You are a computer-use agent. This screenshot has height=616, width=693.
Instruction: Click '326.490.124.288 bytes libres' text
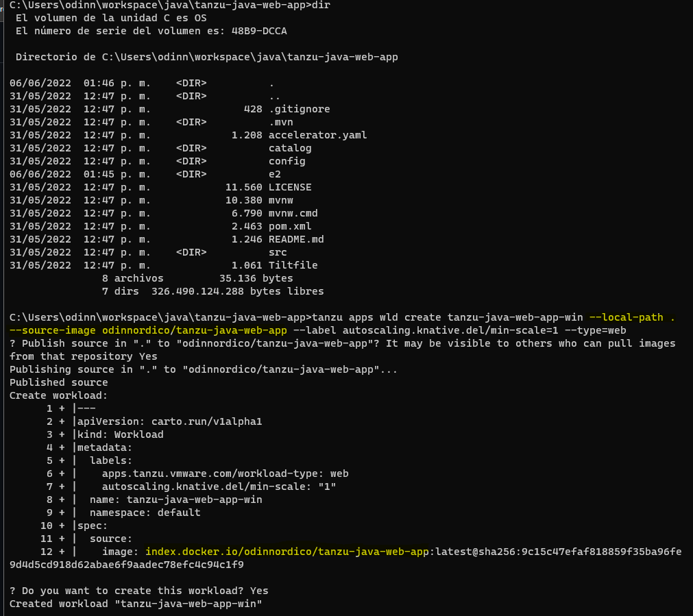(238, 291)
